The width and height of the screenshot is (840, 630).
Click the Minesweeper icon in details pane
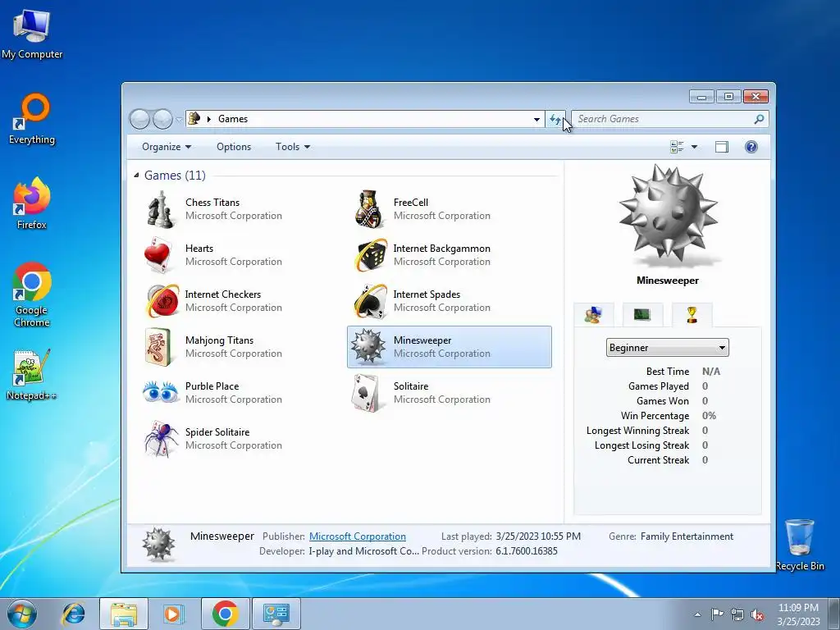tap(158, 544)
